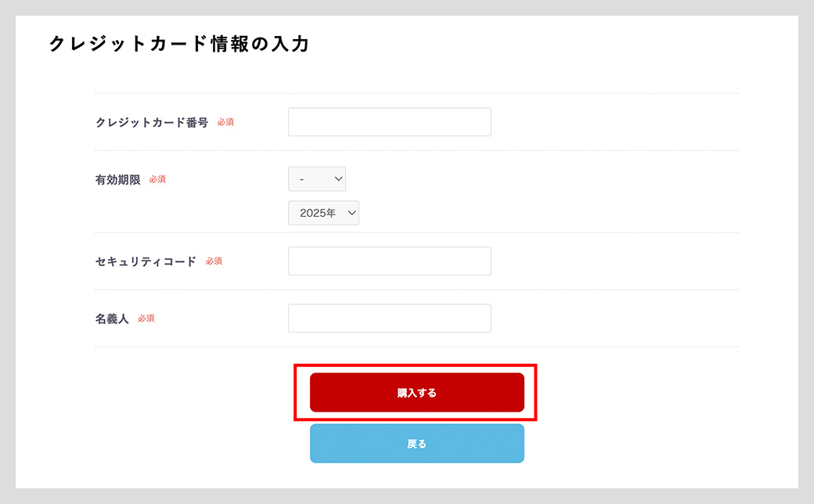This screenshot has height=504, width=814.
Task: Open the expiration month dropdown
Action: tap(317, 179)
